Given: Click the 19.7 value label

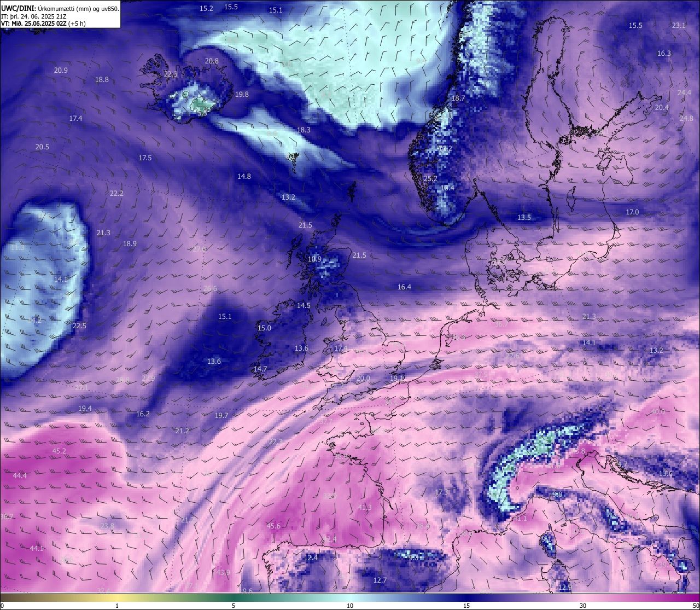Looking at the screenshot, I should pyautogui.click(x=221, y=416).
